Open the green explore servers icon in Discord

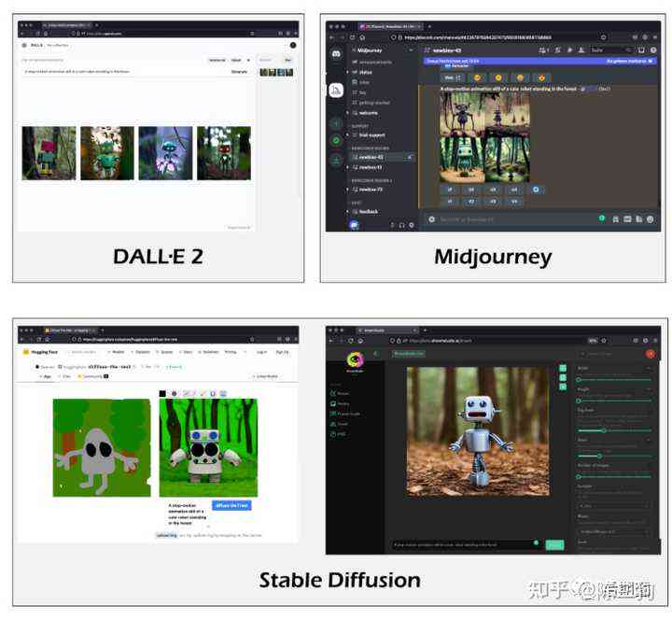[336, 140]
